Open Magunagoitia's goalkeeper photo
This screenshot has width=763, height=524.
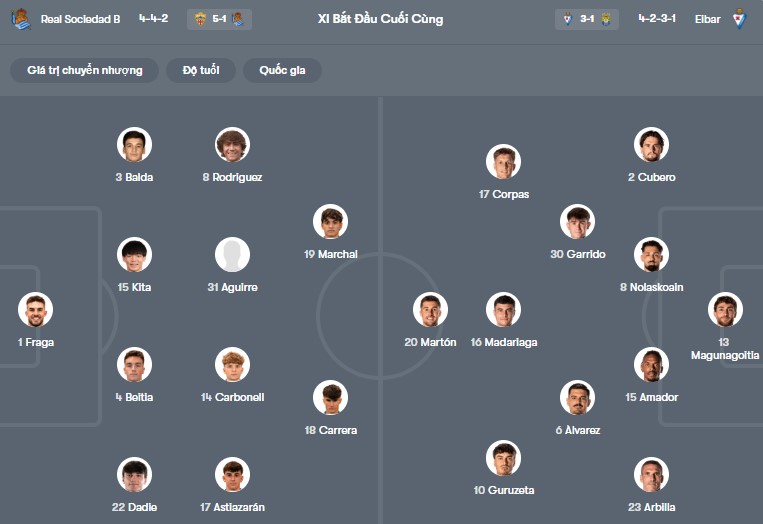point(724,310)
